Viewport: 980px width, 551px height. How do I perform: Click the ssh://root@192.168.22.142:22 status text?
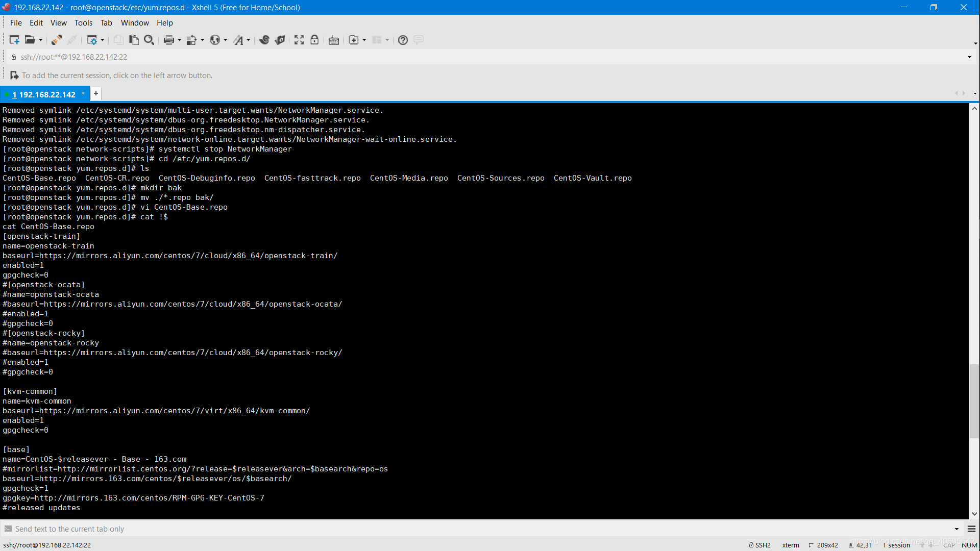pyautogui.click(x=47, y=545)
